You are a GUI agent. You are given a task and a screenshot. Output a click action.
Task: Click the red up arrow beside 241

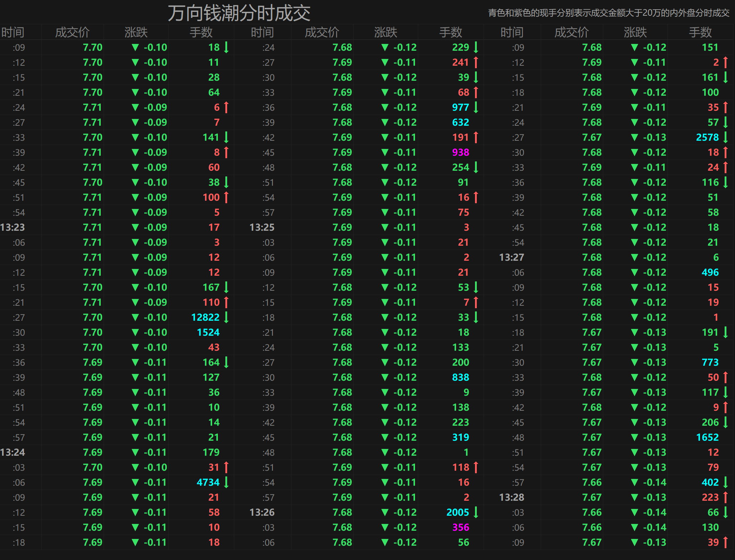(x=476, y=62)
